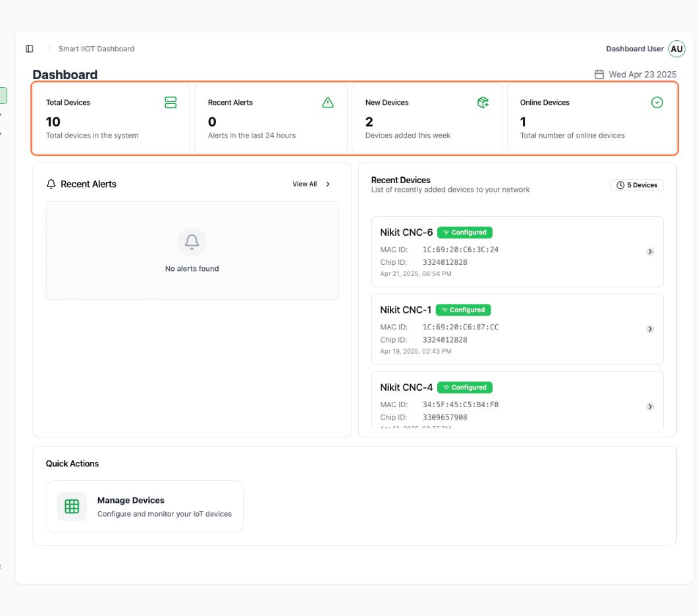Select the Total Devices stat card
Screen dimensions: 698x616
coord(111,119)
